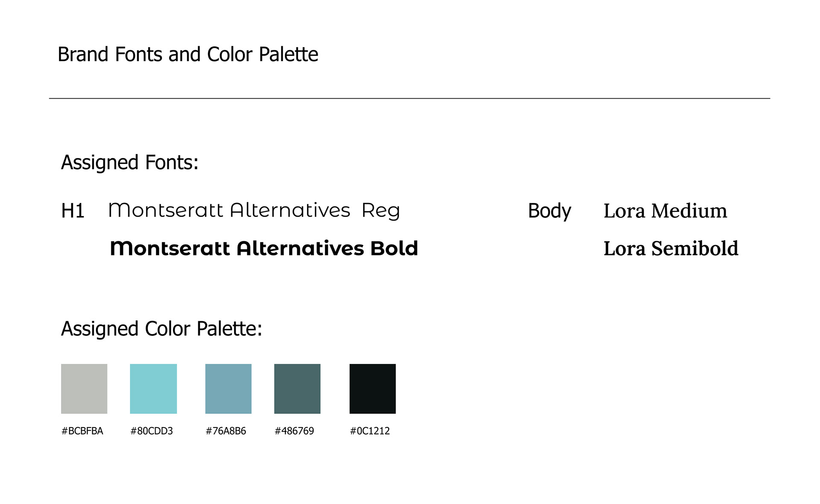The image size is (820, 504).
Task: Select the Montseratt Alternatives Bold font sample
Action: [264, 249]
